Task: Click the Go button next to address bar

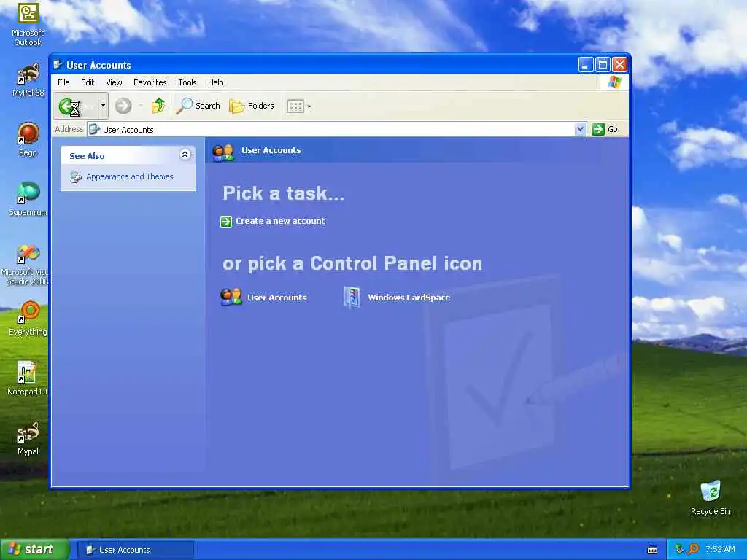Action: 605,129
